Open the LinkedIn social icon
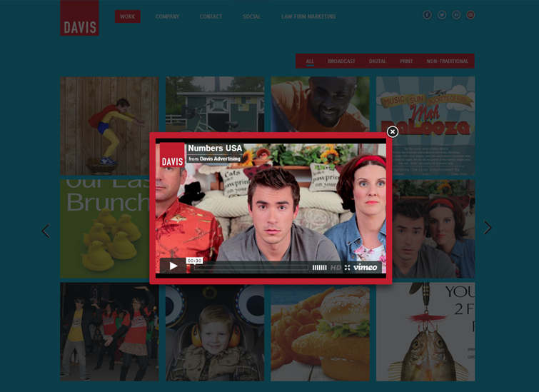Viewport: 539px width, 392px height. point(456,15)
